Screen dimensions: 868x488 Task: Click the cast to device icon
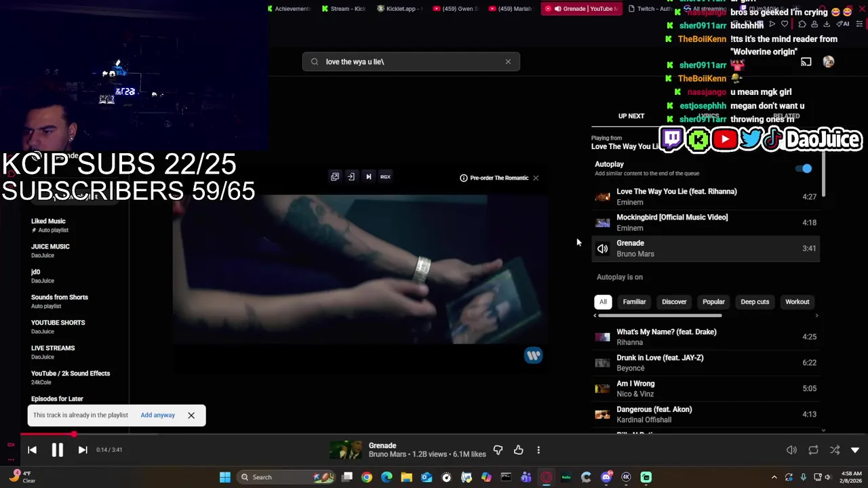pos(806,62)
